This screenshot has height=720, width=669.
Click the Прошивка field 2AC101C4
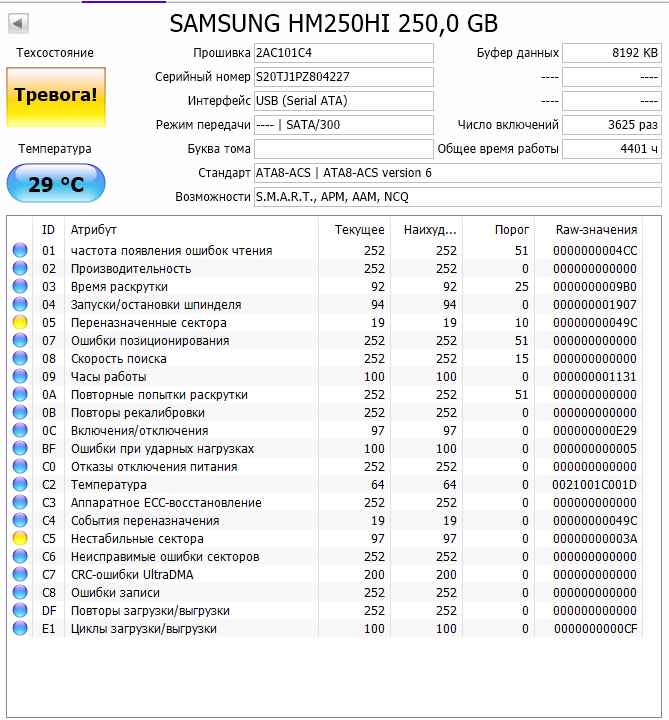click(x=344, y=53)
